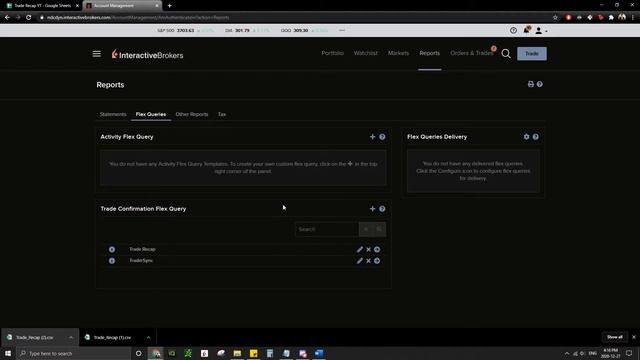Open the hamburger navigation menu
640x360 pixels.
click(96, 54)
